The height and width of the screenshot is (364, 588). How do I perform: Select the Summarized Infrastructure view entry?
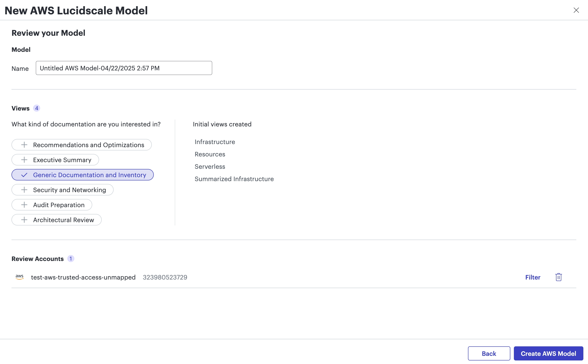click(234, 179)
